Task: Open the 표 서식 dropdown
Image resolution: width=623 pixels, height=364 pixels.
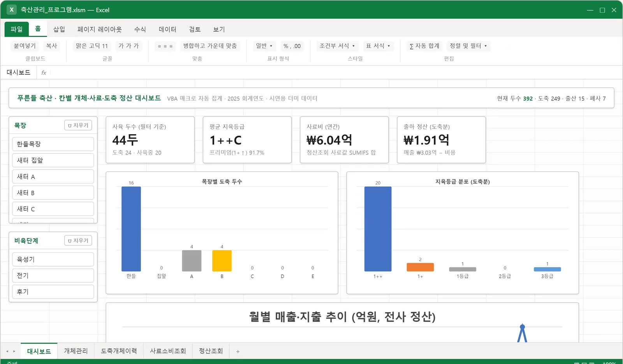Action: (378, 46)
